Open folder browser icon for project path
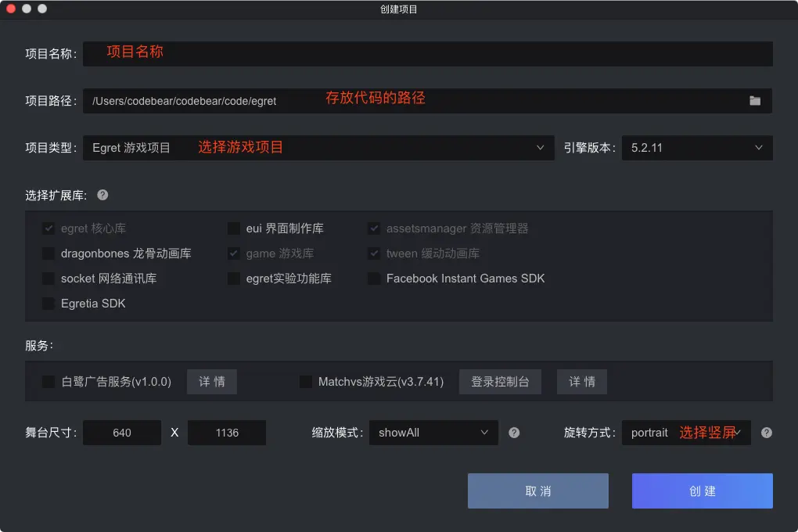798x532 pixels. click(755, 101)
